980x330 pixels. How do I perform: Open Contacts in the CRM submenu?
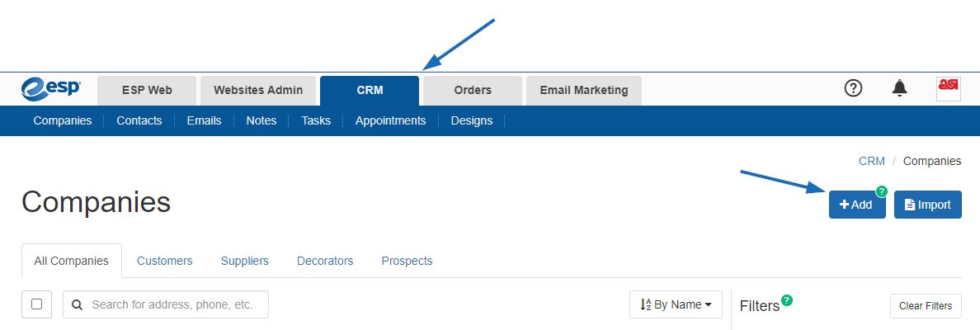[139, 120]
